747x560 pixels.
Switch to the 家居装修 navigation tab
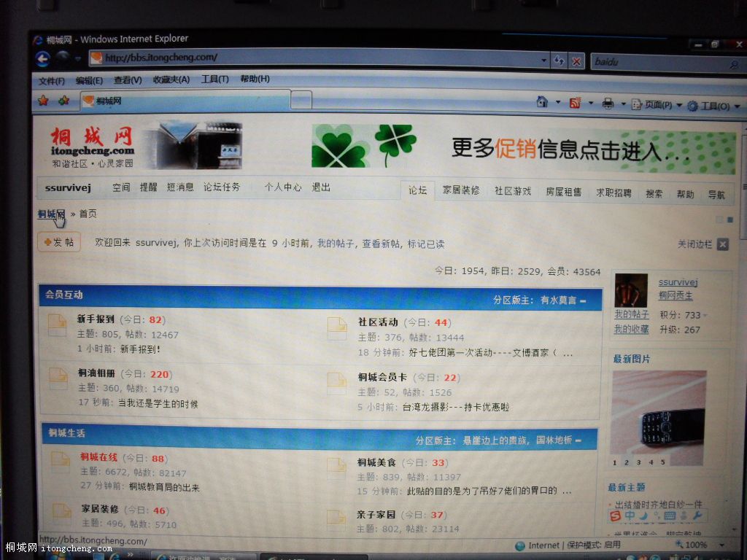460,191
